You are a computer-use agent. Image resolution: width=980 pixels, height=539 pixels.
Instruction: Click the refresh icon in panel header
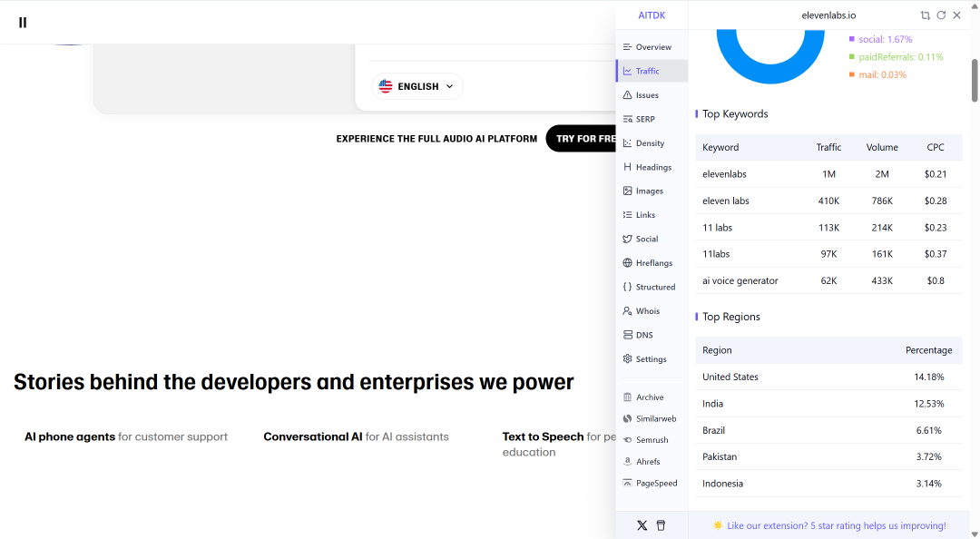coord(941,15)
